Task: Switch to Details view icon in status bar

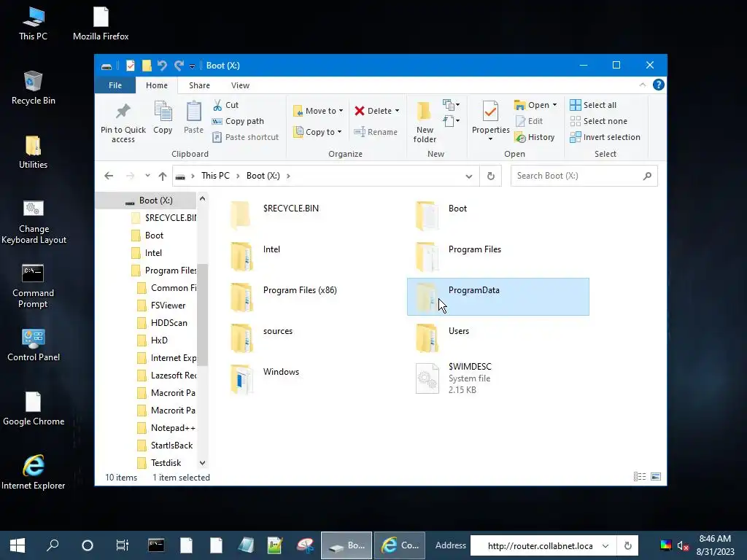Action: [640, 477]
